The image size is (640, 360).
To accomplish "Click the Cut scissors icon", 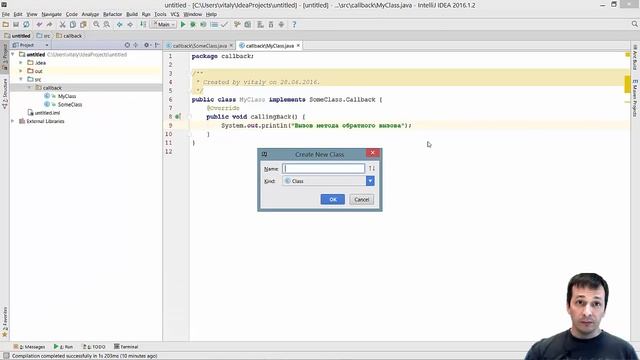I will [x=62, y=25].
